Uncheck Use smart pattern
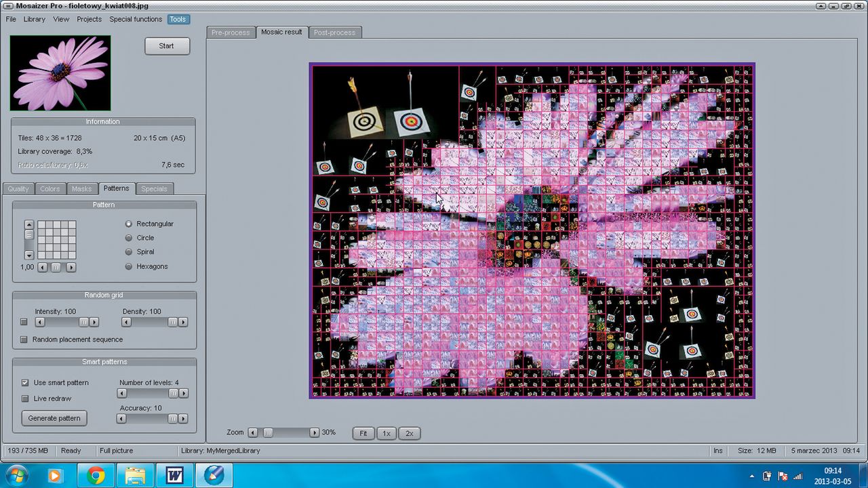868x488 pixels. point(25,383)
